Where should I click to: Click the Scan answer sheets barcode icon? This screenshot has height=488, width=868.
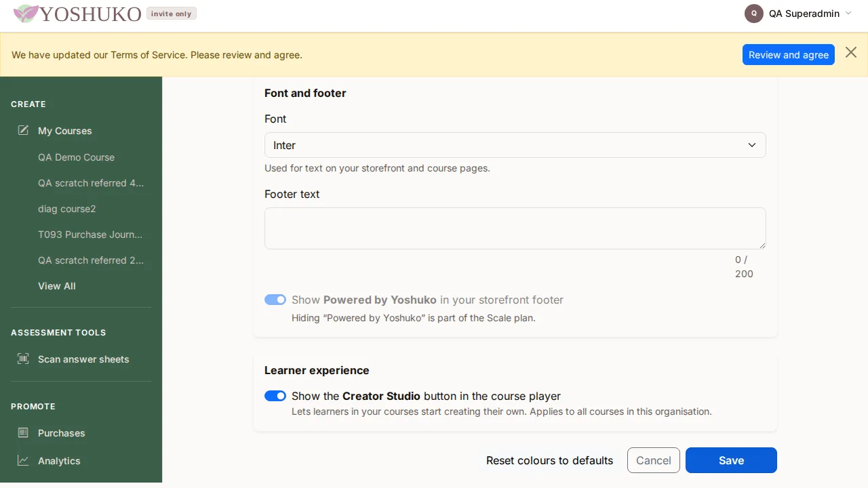(x=23, y=359)
